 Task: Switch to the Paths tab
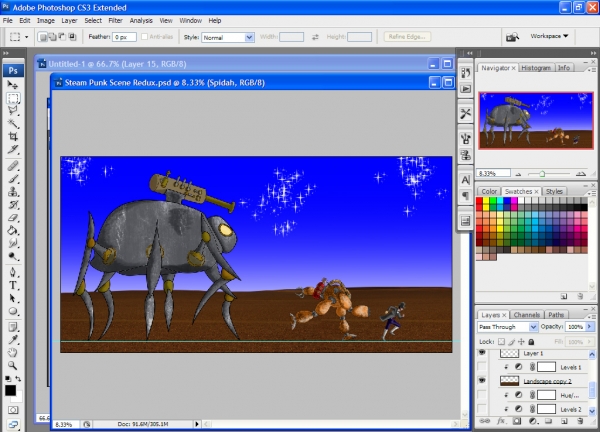click(x=556, y=315)
